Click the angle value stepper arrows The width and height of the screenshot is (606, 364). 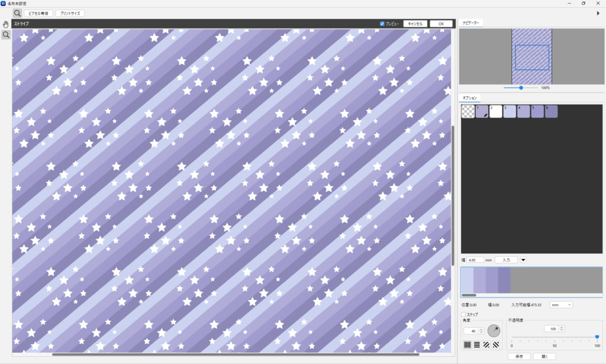481,331
